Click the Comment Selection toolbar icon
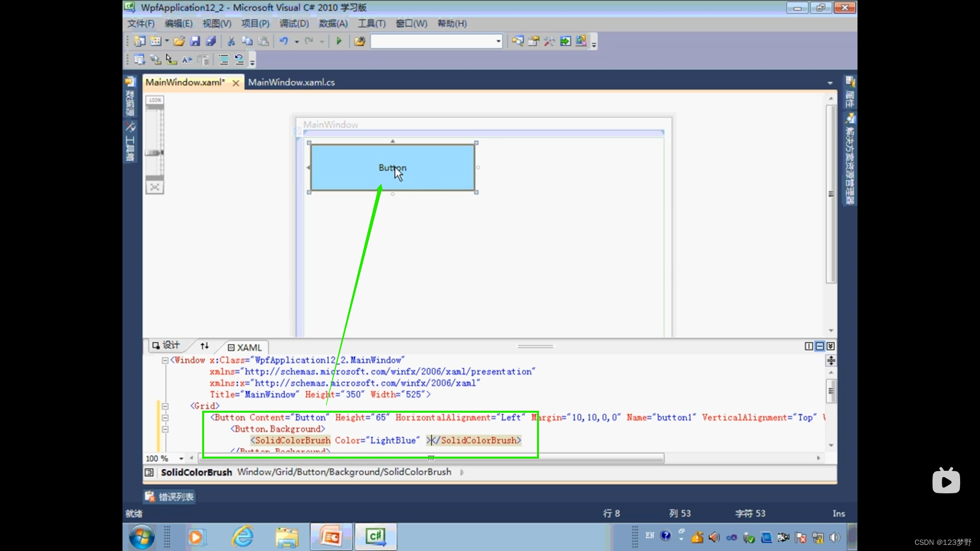The width and height of the screenshot is (980, 551). pos(224,60)
